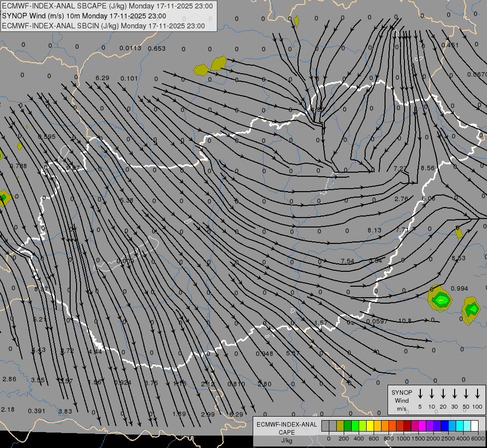Select the SYNOP Wind 10m title line
Viewport: 487px width, 448px height.
pos(84,16)
